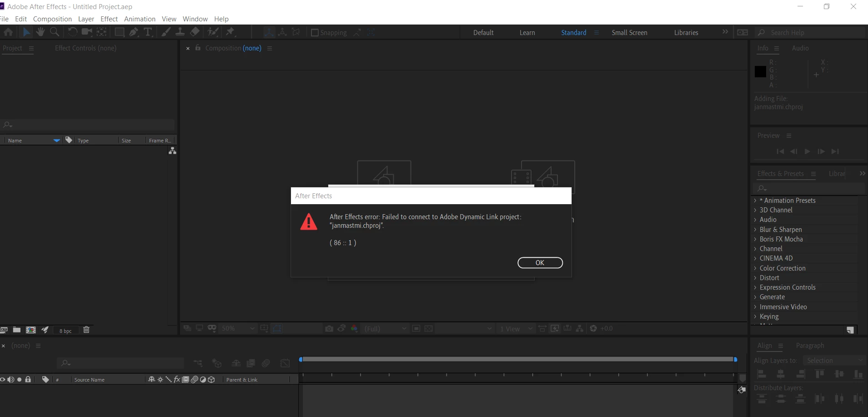The height and width of the screenshot is (417, 868).
Task: Select the Pen tool
Action: coord(134,32)
